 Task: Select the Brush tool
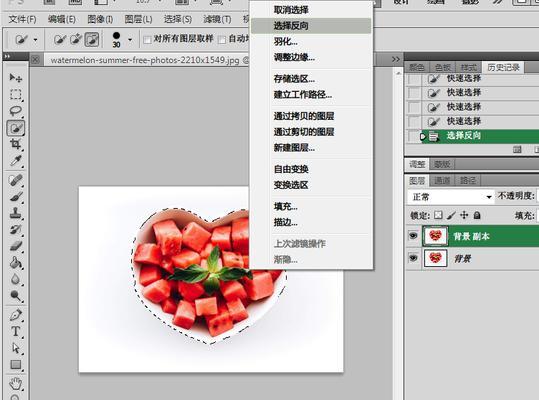click(x=15, y=197)
